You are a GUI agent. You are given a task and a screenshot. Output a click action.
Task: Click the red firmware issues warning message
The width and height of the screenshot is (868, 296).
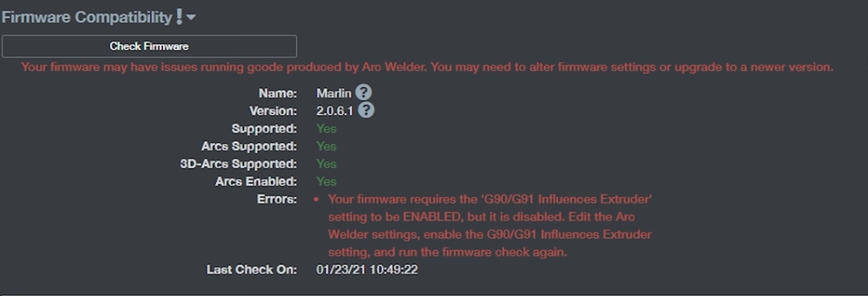click(427, 67)
